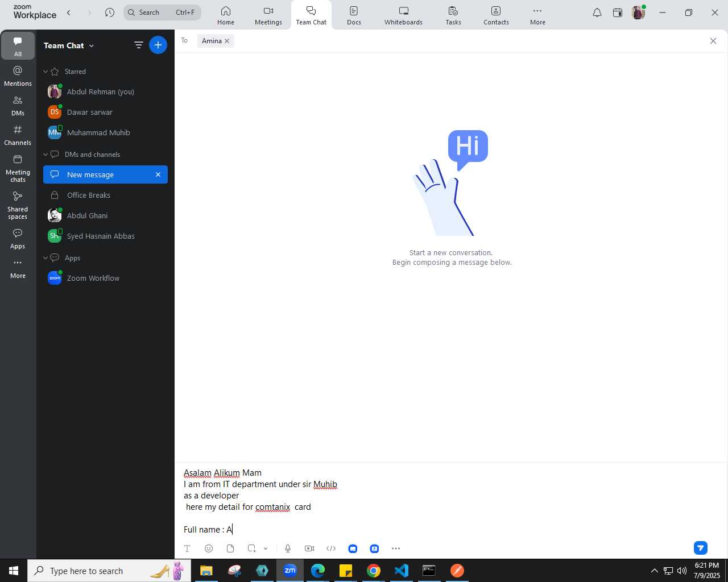This screenshot has width=728, height=582.
Task: Open Muhammad Muhib chat
Action: point(105,132)
